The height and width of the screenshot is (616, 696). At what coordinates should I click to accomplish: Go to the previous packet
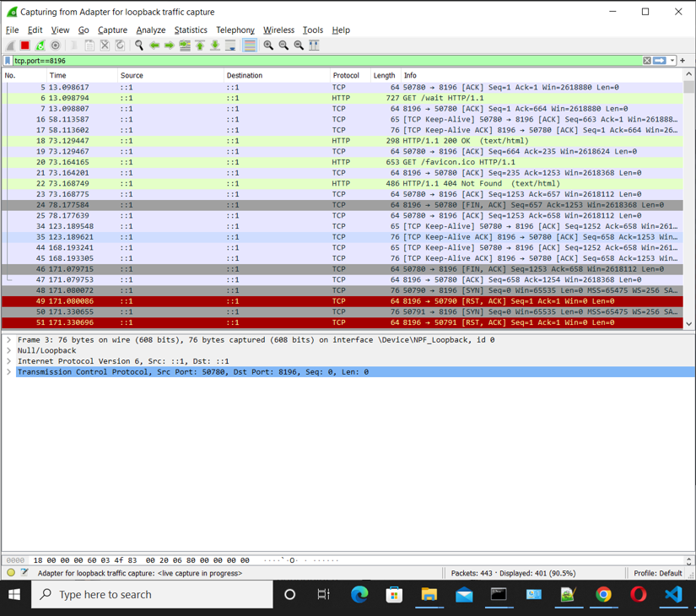[154, 46]
